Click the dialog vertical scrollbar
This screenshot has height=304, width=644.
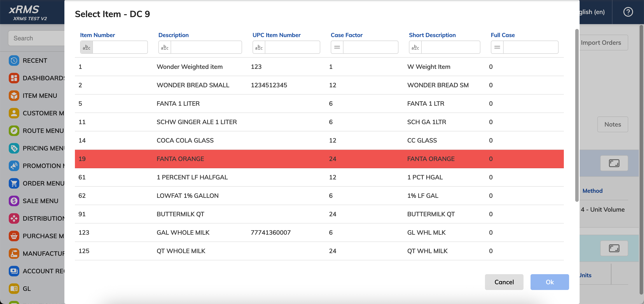coord(577,115)
